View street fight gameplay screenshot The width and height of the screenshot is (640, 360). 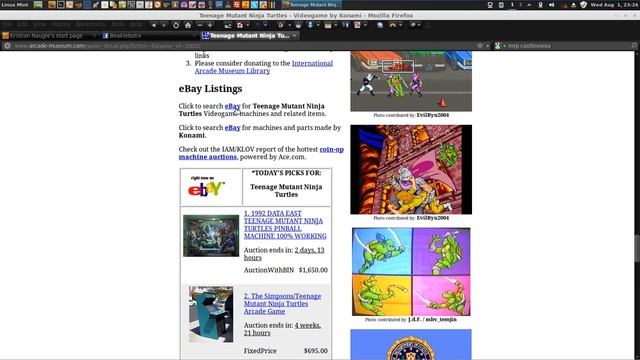[411, 81]
